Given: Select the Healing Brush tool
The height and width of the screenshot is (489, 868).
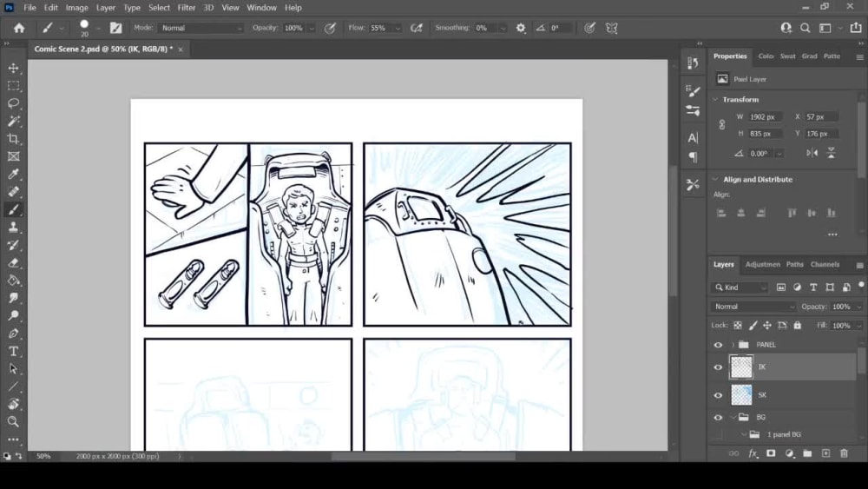Looking at the screenshot, I should 13,192.
